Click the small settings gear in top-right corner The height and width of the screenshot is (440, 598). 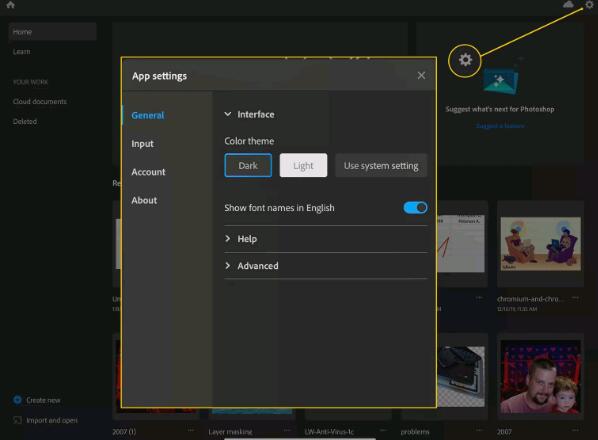coord(590,5)
